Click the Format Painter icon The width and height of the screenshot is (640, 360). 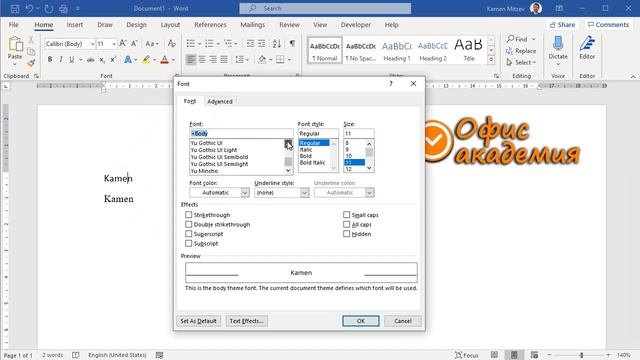tap(31, 63)
